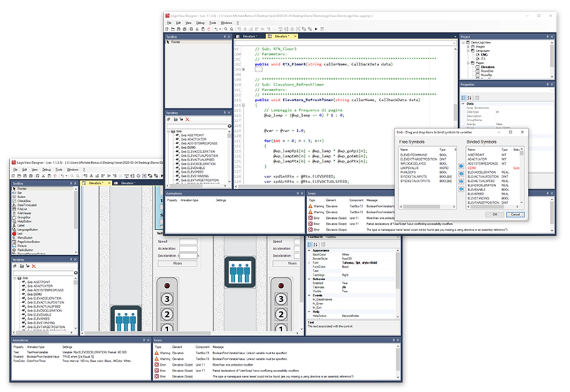
Task: Toggle pin on code window ToolBox panel
Action: (224, 37)
